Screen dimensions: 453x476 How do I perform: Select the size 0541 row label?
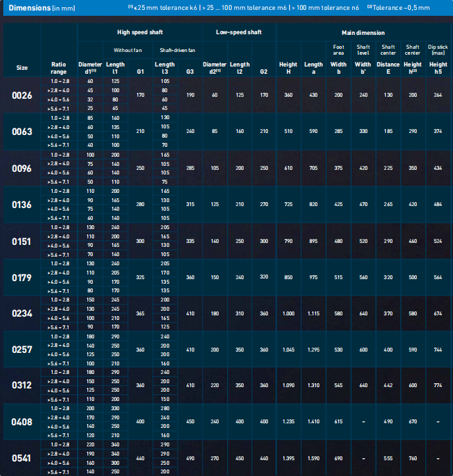click(22, 458)
